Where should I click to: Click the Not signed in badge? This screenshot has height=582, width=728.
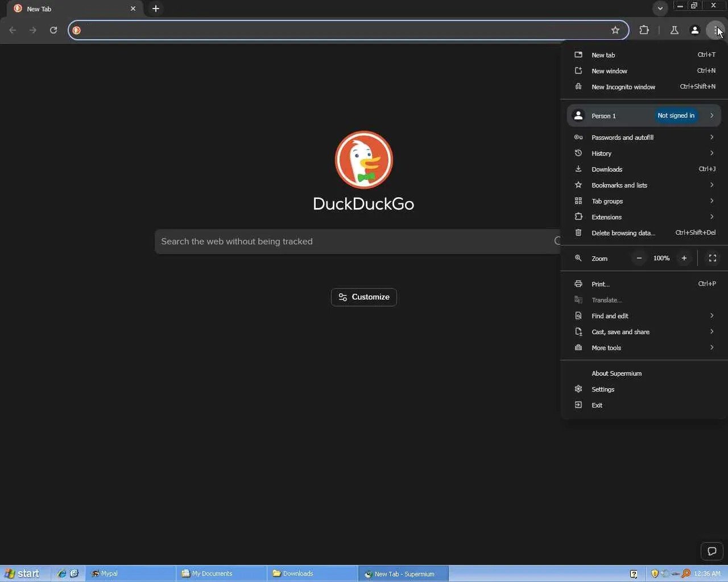pos(676,116)
